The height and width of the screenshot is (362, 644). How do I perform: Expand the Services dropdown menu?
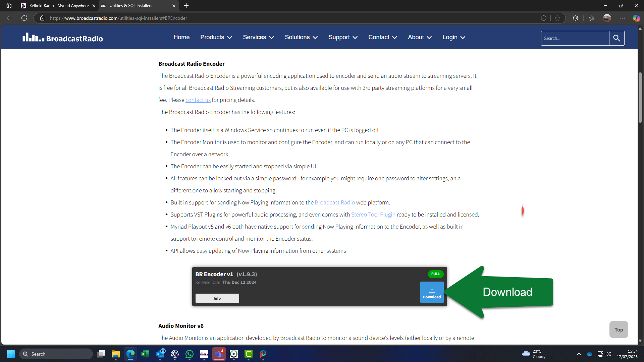(x=258, y=37)
